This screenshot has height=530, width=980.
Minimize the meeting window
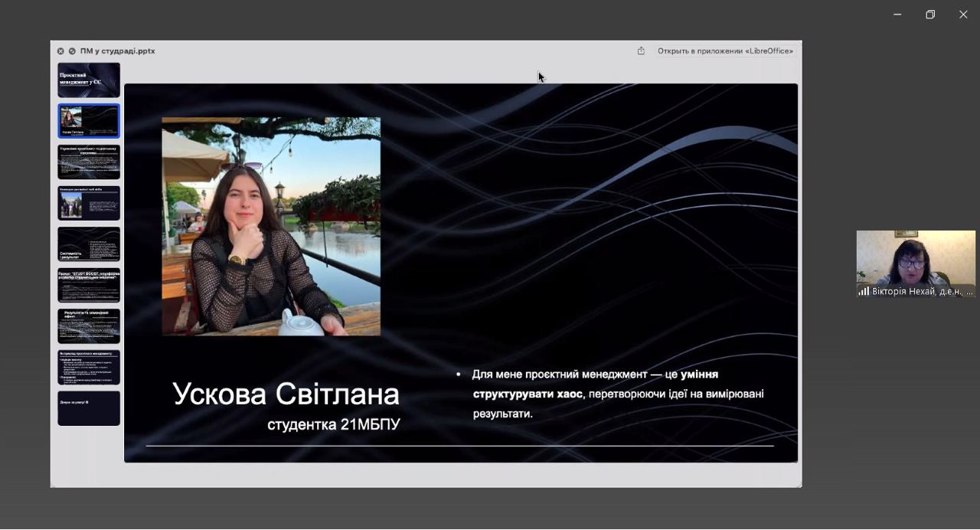tap(897, 15)
